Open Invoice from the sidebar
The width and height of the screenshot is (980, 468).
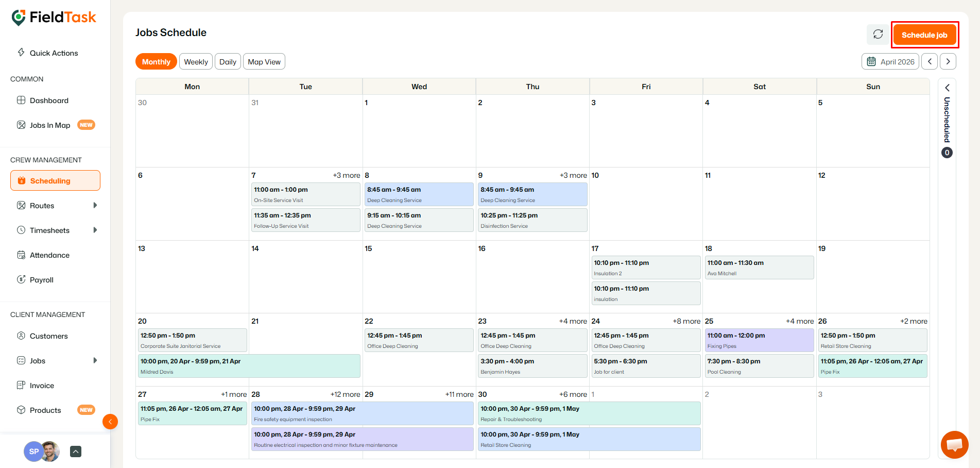tap(42, 386)
